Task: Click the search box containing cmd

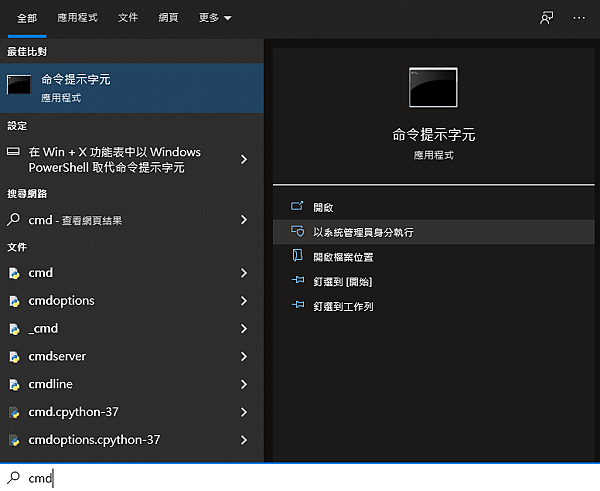Action: pyautogui.click(x=300, y=478)
